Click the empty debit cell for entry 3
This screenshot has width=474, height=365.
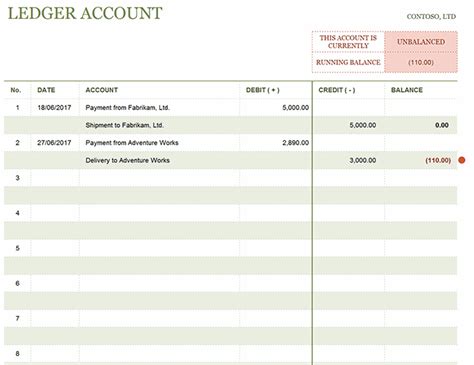tap(275, 178)
